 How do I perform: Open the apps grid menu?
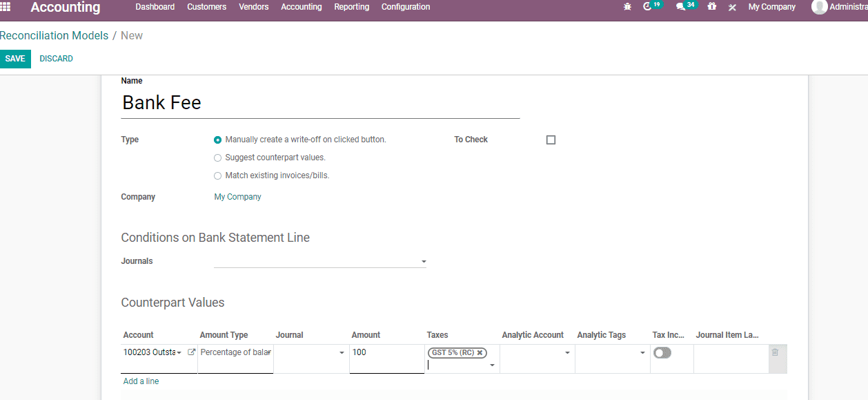[6, 6]
